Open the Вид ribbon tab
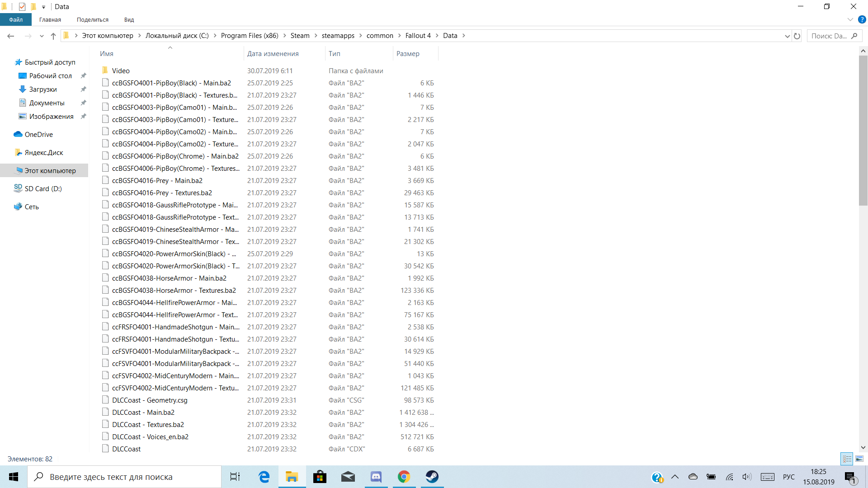The width and height of the screenshot is (868, 488). tap(129, 19)
